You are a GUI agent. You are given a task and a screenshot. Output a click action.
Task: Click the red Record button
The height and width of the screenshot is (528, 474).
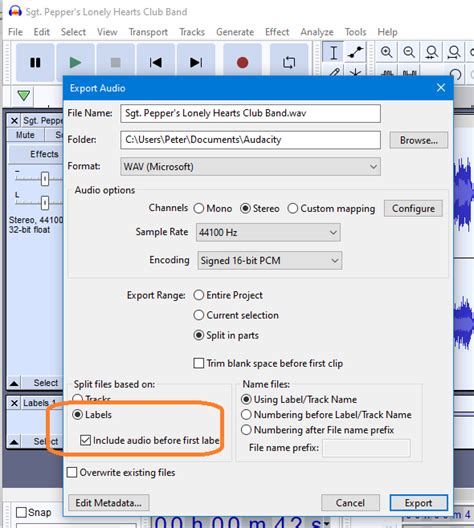242,62
